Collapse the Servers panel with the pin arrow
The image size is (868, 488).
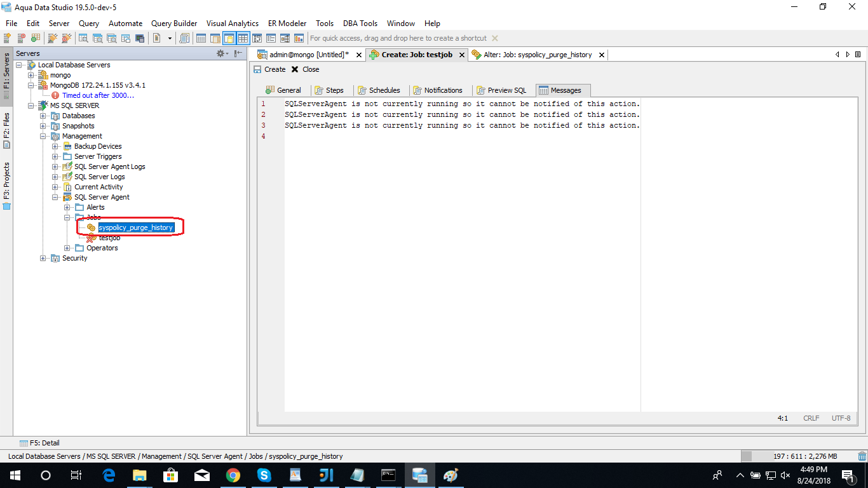pos(238,53)
